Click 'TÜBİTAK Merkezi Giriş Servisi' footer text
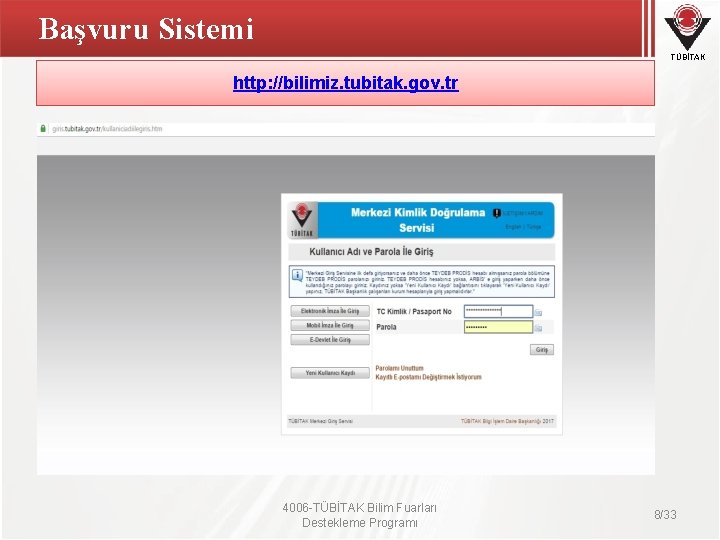The height and width of the screenshot is (540, 720). [321, 421]
